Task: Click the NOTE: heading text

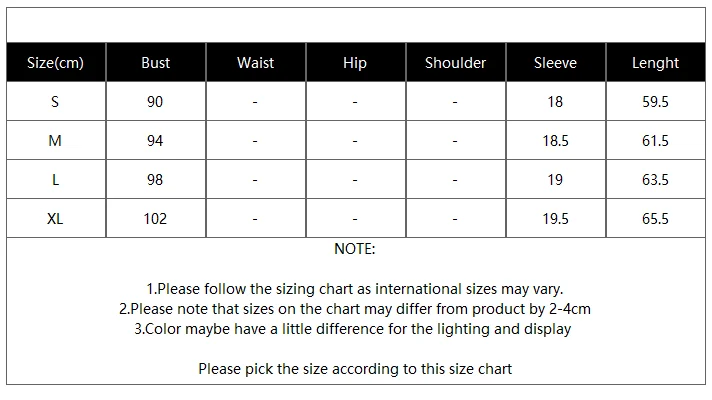Action: tap(355, 249)
